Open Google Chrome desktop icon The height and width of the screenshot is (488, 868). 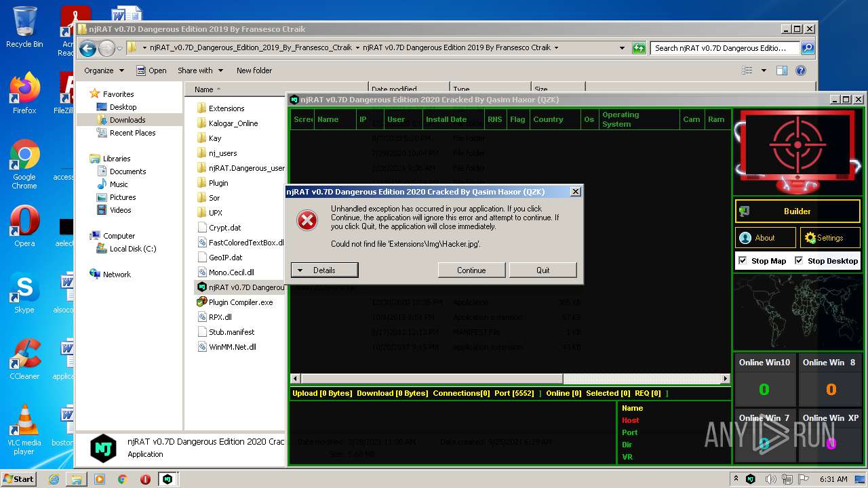tap(24, 165)
